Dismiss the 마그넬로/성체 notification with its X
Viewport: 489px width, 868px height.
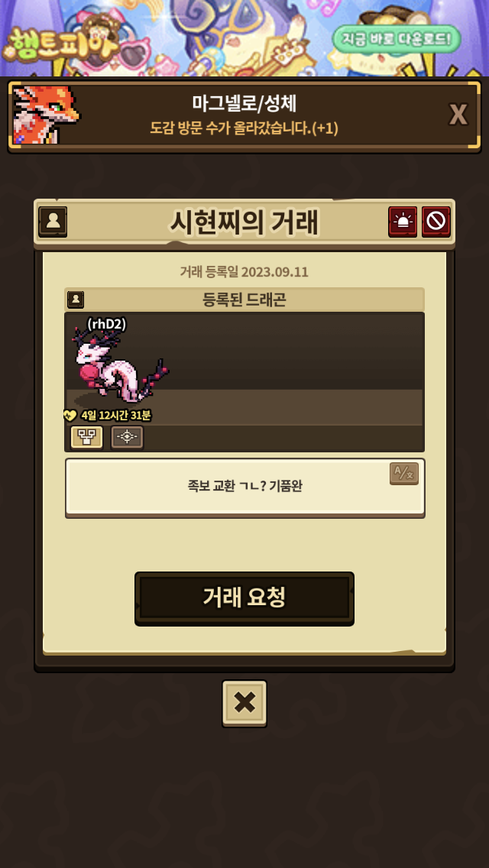[458, 115]
